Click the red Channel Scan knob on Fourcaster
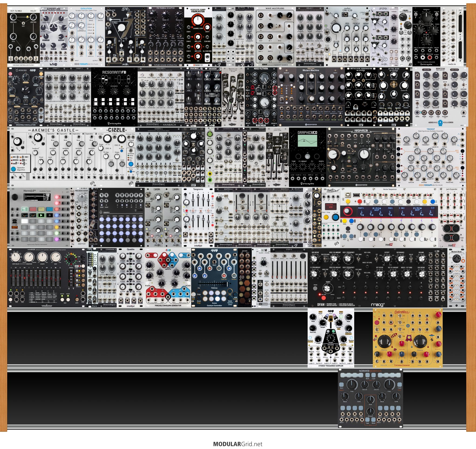The image size is (476, 449). 197,20
